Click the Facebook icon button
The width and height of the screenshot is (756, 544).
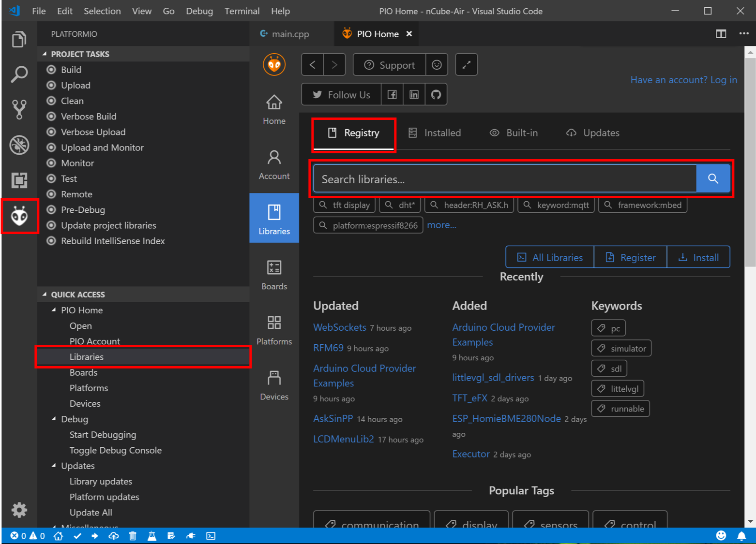point(392,95)
